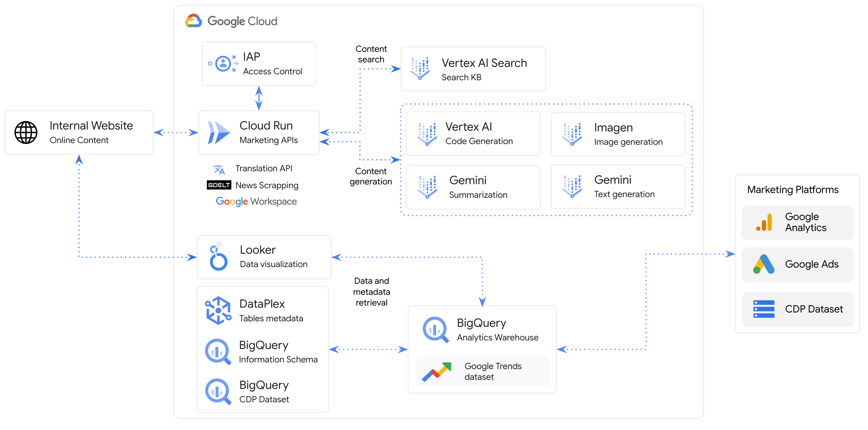The height and width of the screenshot is (430, 868).
Task: Click the Google Ads logo icon
Action: [763, 264]
